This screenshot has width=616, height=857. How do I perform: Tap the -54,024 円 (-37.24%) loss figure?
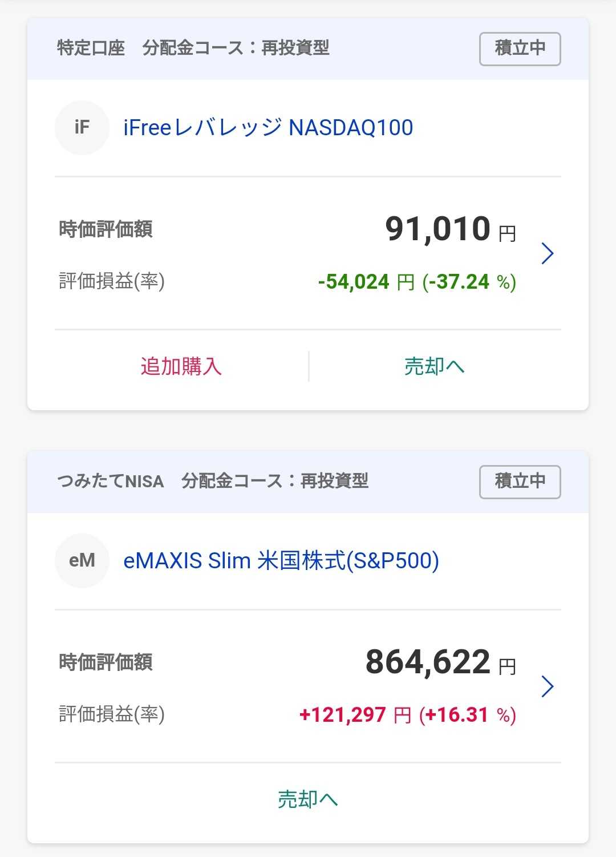click(x=417, y=282)
